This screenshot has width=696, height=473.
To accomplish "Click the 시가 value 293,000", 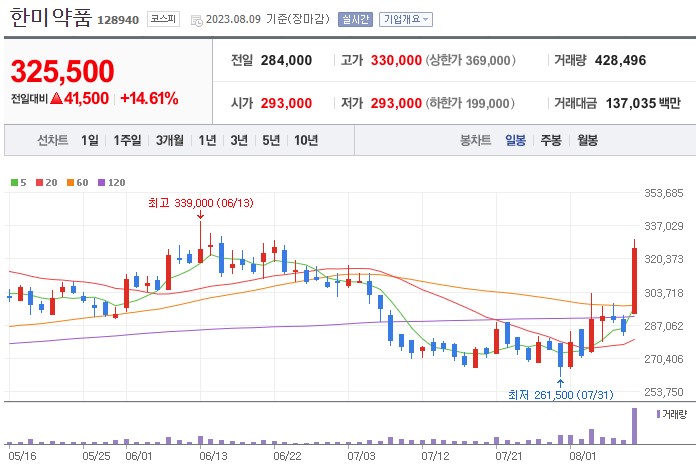I will (286, 103).
